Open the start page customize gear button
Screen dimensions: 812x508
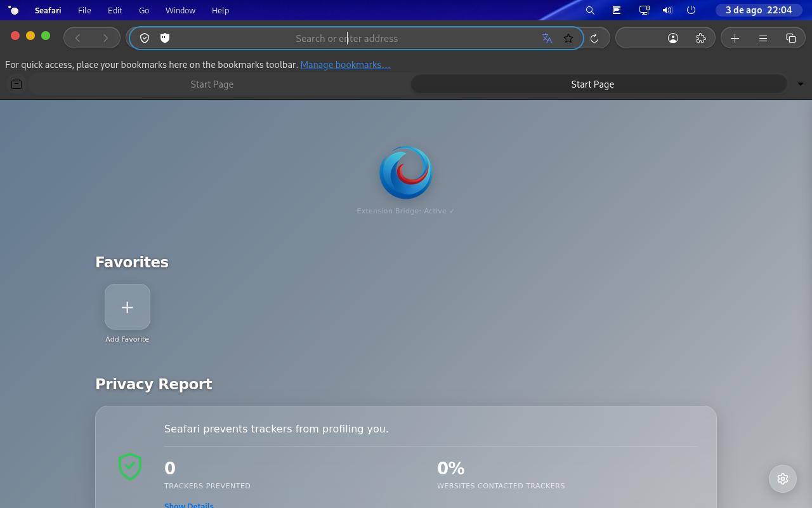click(783, 479)
